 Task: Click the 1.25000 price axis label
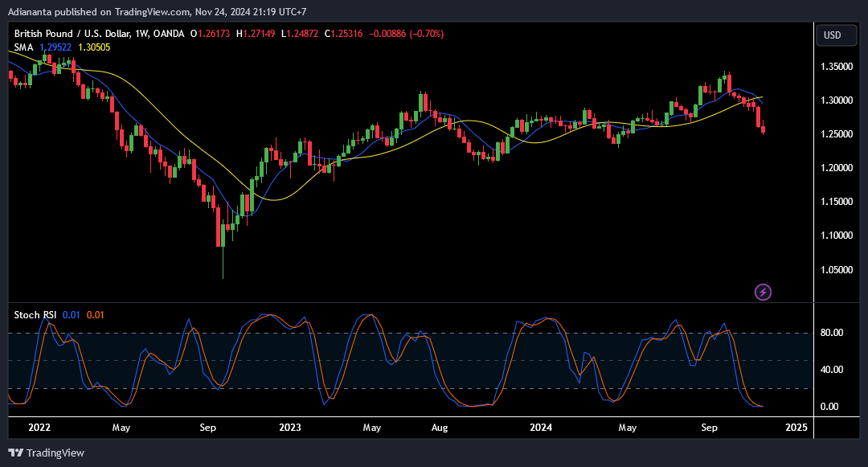pyautogui.click(x=837, y=134)
